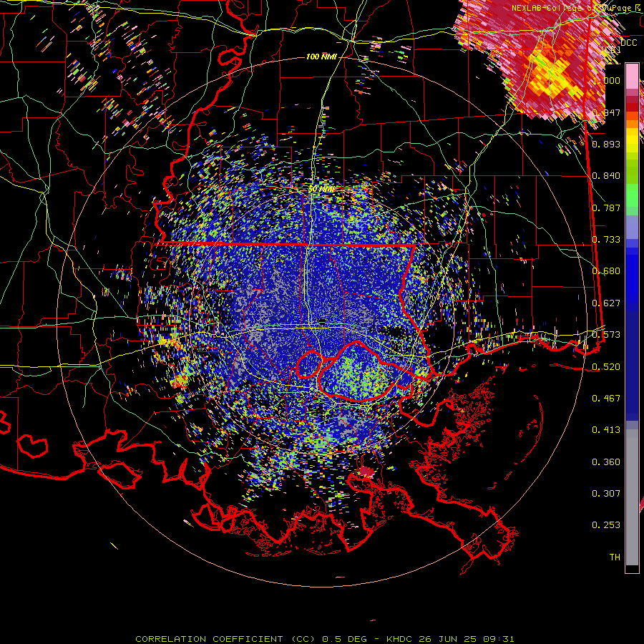Select the orange segment of the color bar
This screenshot has height=644, width=644.
(x=632, y=124)
